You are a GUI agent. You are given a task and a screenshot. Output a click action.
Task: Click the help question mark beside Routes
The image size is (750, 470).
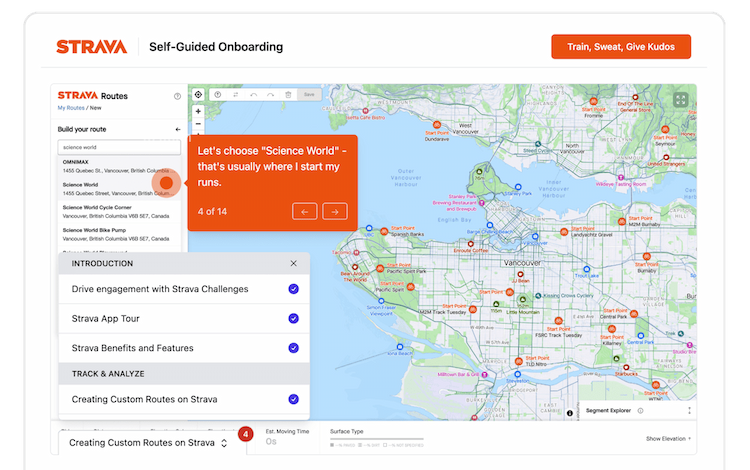(177, 97)
